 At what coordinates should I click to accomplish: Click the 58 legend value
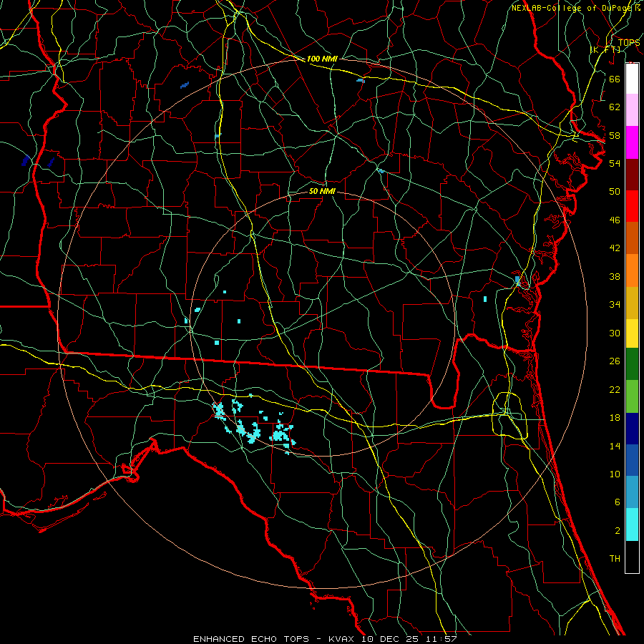click(615, 135)
